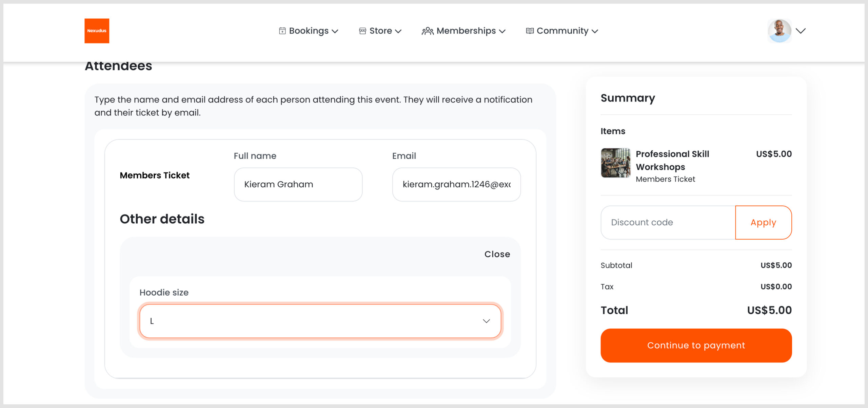
Task: Expand the Bookings menu chevron
Action: [335, 31]
